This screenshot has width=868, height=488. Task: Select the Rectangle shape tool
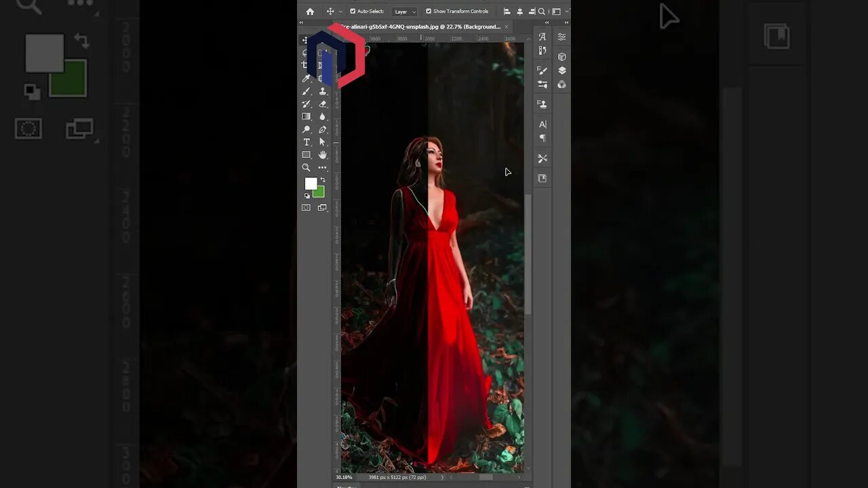pyautogui.click(x=306, y=155)
